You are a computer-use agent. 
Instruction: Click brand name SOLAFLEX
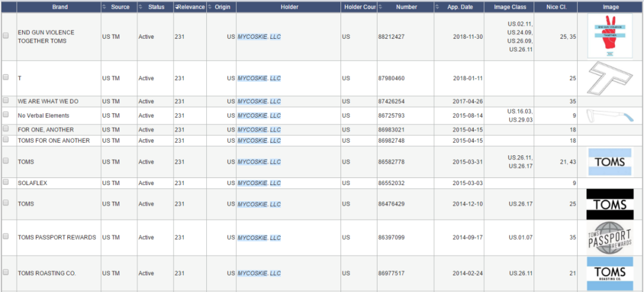point(32,183)
